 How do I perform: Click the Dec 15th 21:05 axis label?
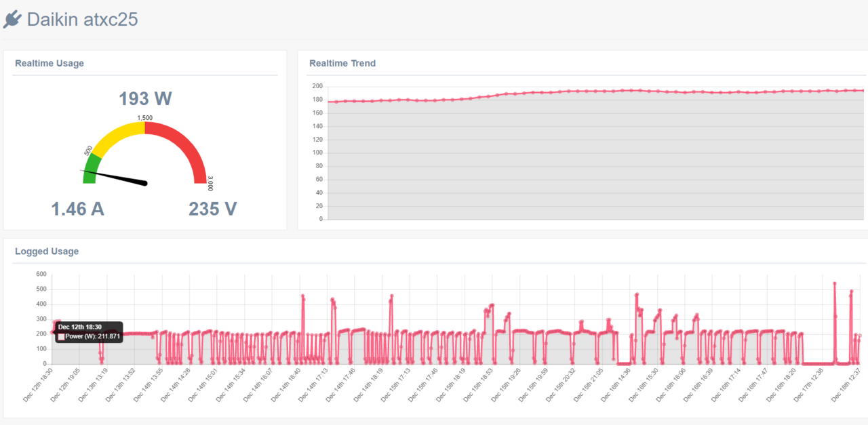click(587, 385)
